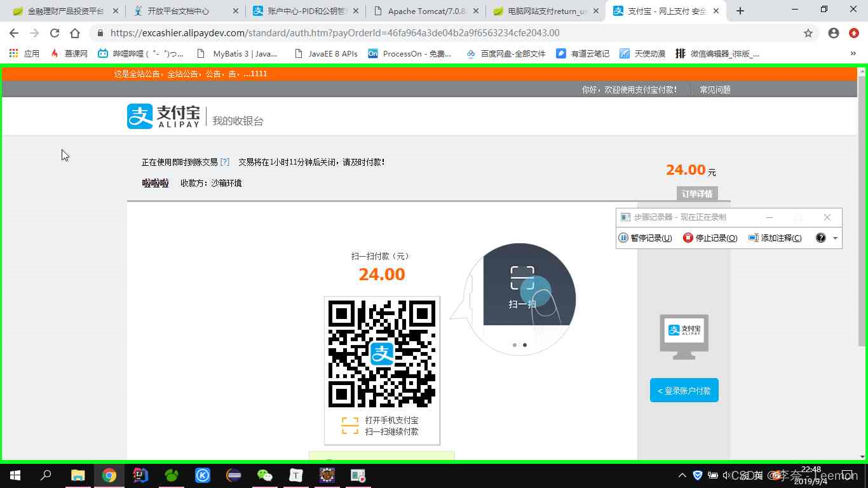Open 慕课网 bookmark
Screen dimensions: 868x488
click(69, 53)
